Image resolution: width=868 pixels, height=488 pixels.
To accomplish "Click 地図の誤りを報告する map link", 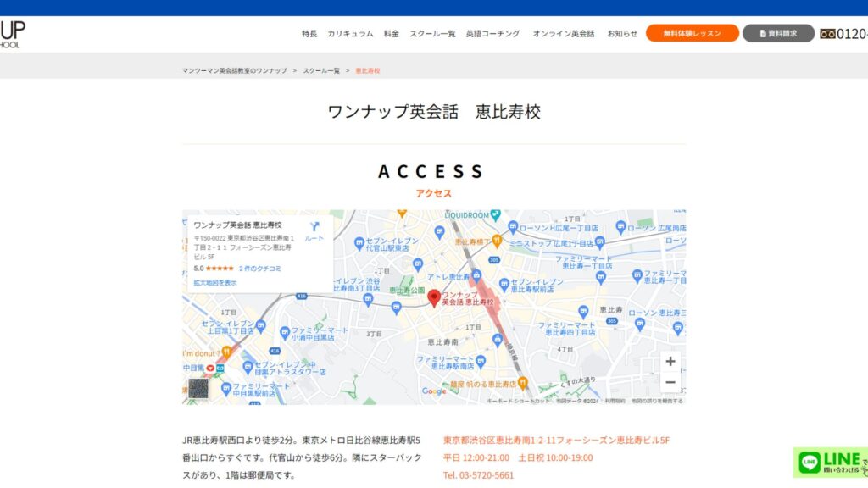I will [657, 401].
